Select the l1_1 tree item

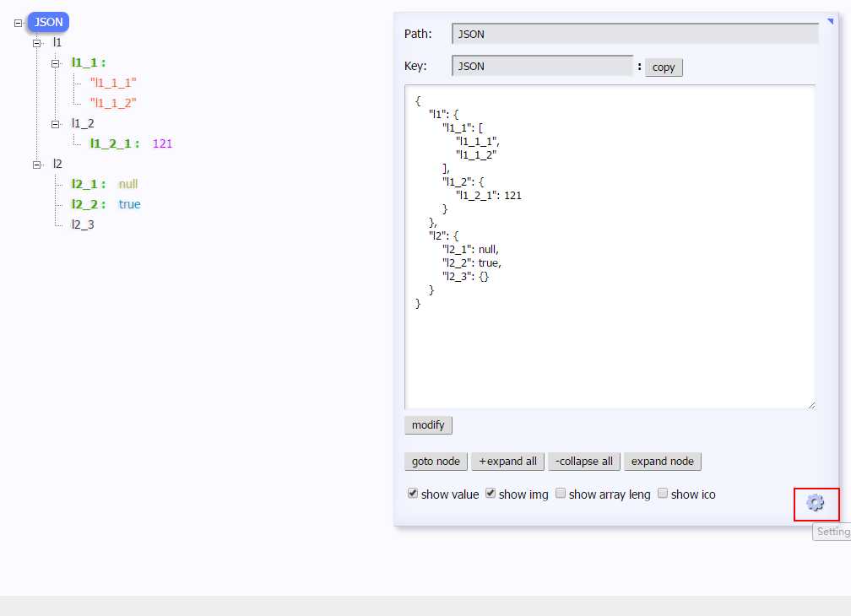[x=89, y=62]
